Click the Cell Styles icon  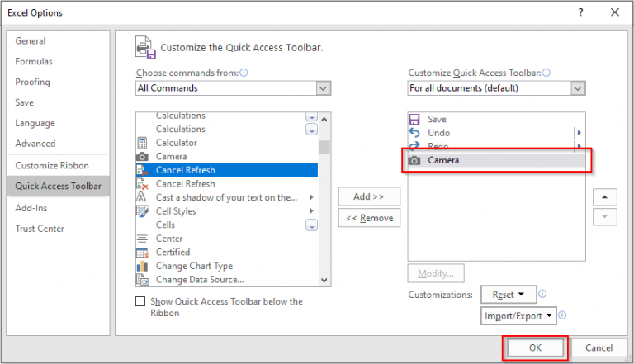[x=142, y=211]
